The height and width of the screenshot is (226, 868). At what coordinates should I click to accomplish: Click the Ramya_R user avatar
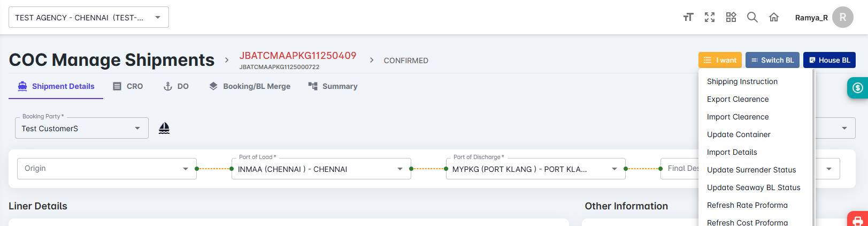tap(843, 17)
